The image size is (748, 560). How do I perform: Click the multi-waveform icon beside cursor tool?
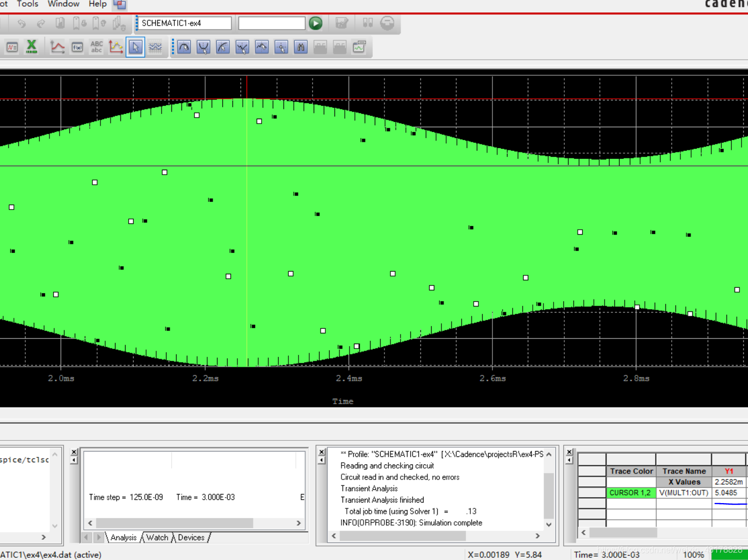pos(155,47)
